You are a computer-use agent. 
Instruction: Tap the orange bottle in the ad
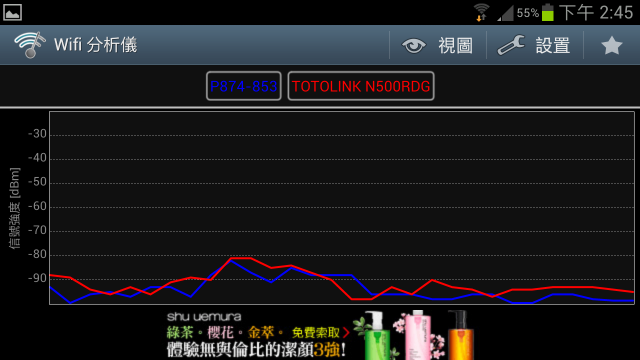tap(460, 336)
